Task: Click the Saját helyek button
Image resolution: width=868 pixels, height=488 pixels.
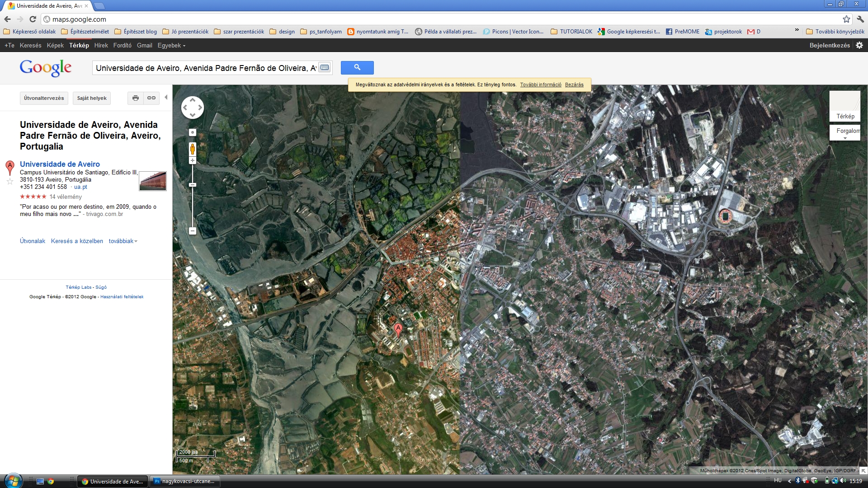Action: (x=92, y=98)
